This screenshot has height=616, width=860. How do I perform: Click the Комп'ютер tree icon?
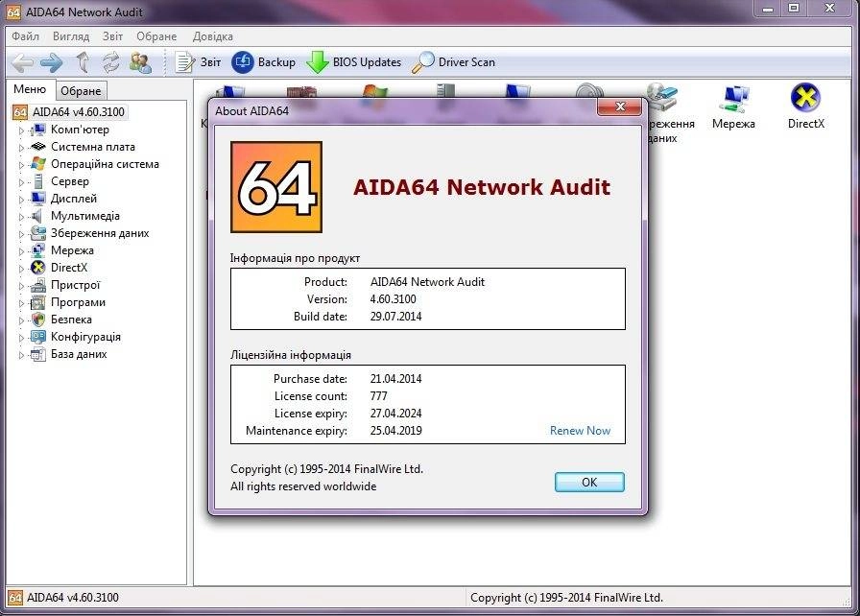[x=38, y=130]
